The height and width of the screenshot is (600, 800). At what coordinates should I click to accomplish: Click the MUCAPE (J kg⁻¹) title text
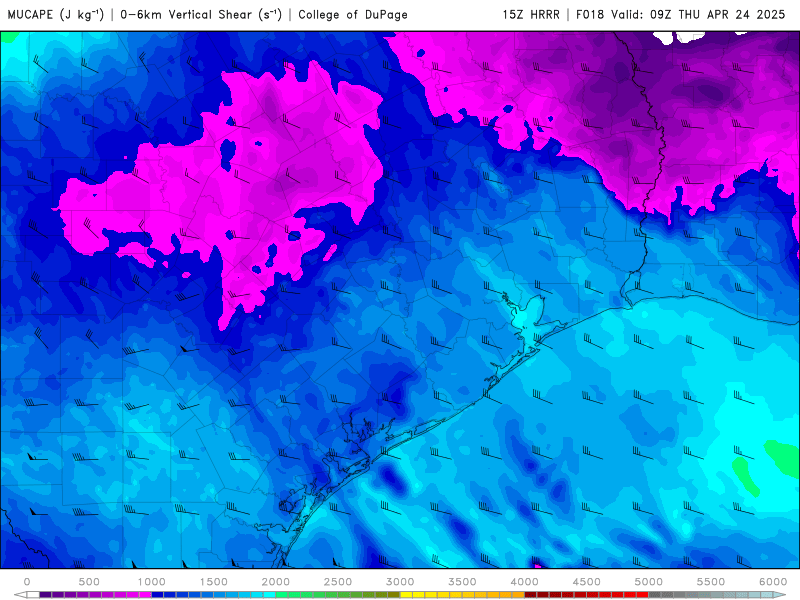[x=56, y=14]
